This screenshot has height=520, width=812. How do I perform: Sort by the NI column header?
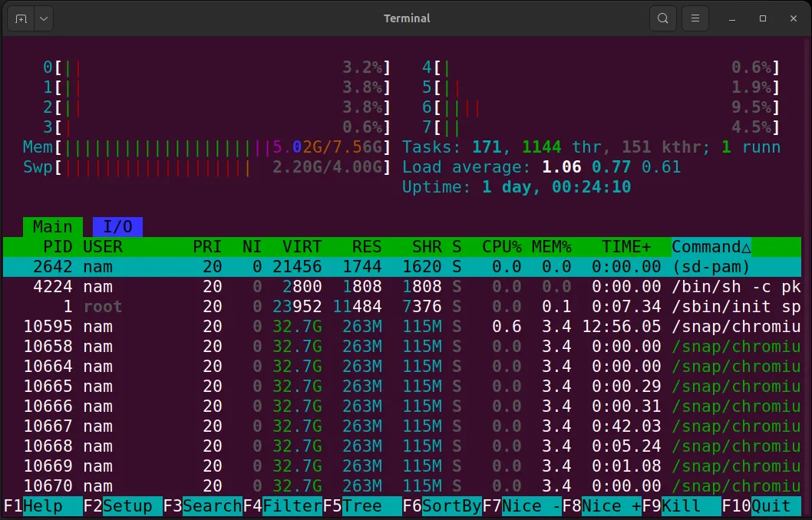pos(253,247)
